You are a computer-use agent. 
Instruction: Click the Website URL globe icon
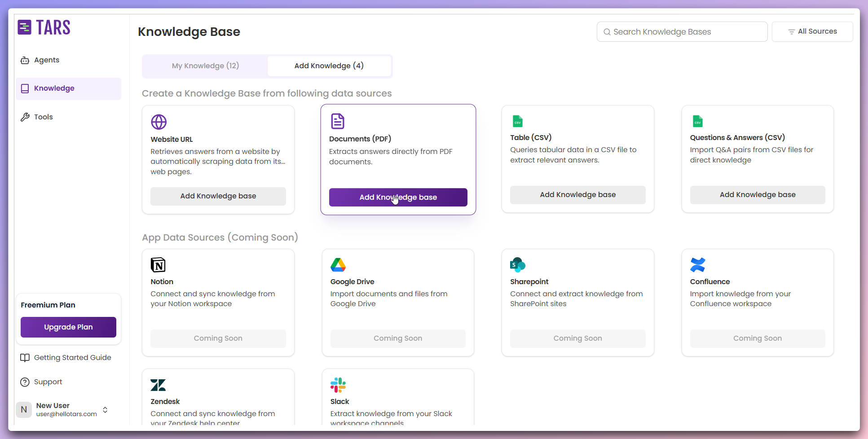click(x=159, y=122)
